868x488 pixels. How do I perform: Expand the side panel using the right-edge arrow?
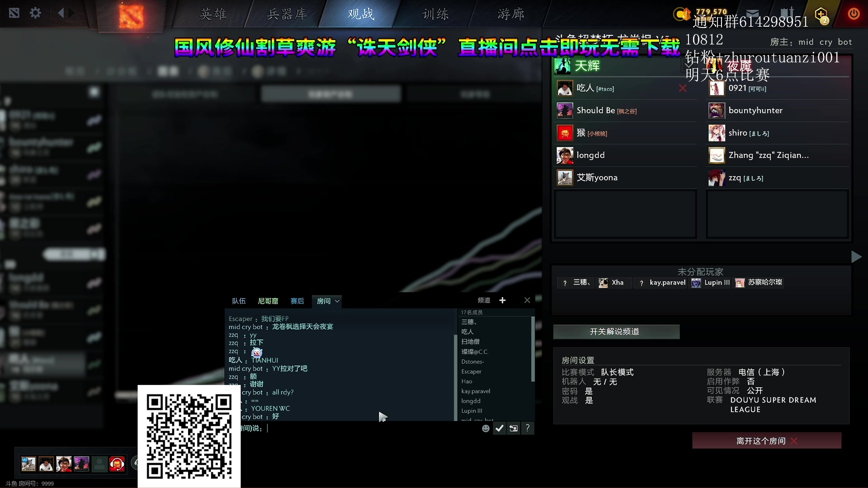click(x=857, y=257)
